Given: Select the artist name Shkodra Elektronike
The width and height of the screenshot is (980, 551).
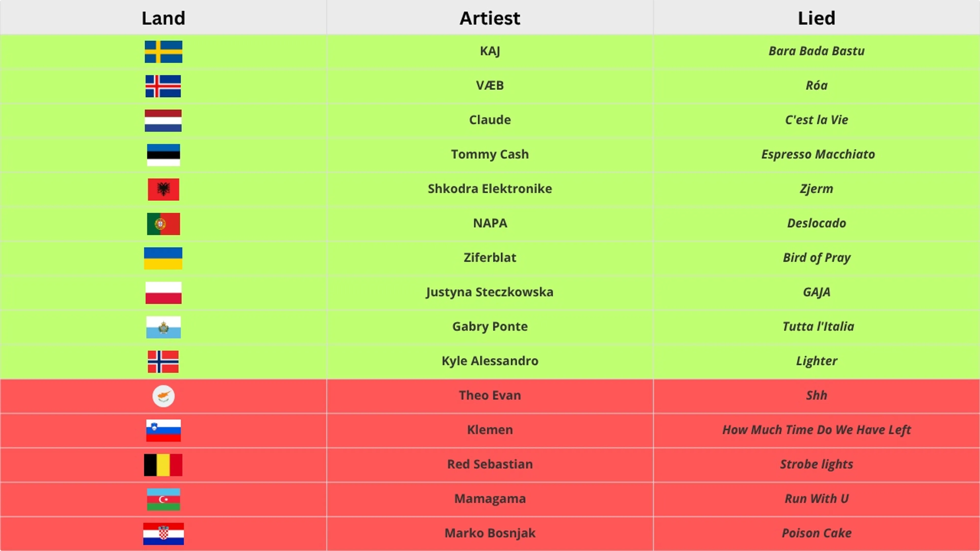Looking at the screenshot, I should [490, 189].
